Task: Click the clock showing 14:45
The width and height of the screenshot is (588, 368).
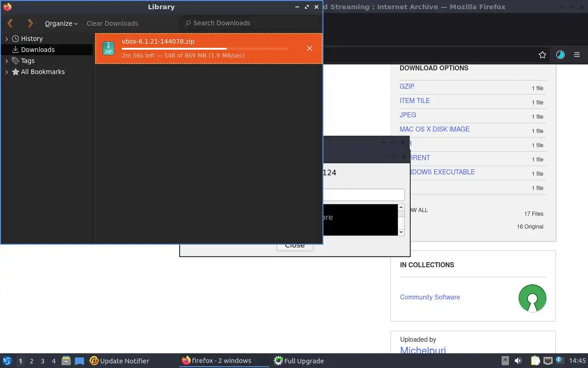Action: click(577, 361)
